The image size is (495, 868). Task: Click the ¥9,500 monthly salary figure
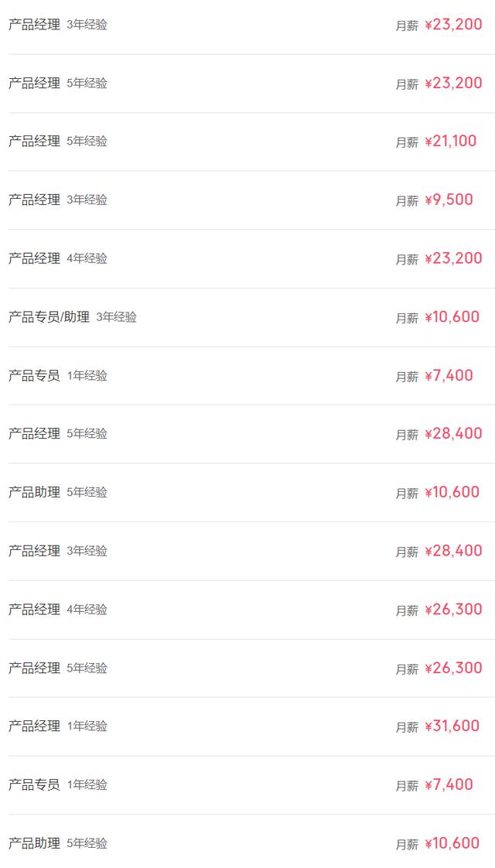click(449, 200)
